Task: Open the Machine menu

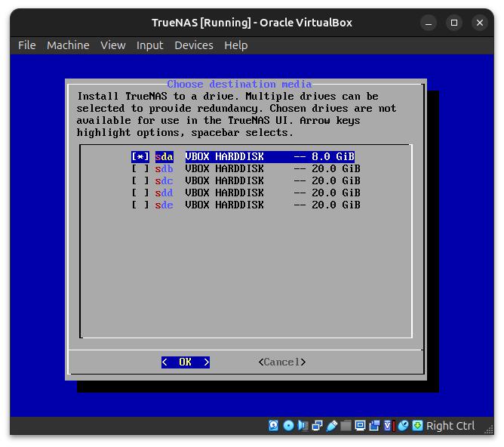Action: point(68,45)
